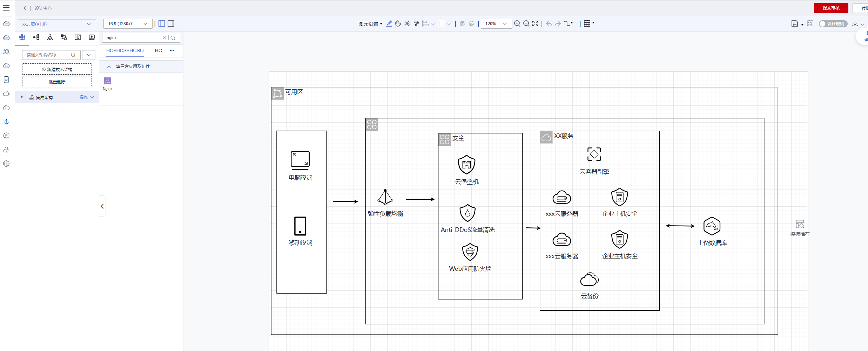Click the bring layer forward icon
The height and width of the screenshot is (351, 868).
(462, 23)
